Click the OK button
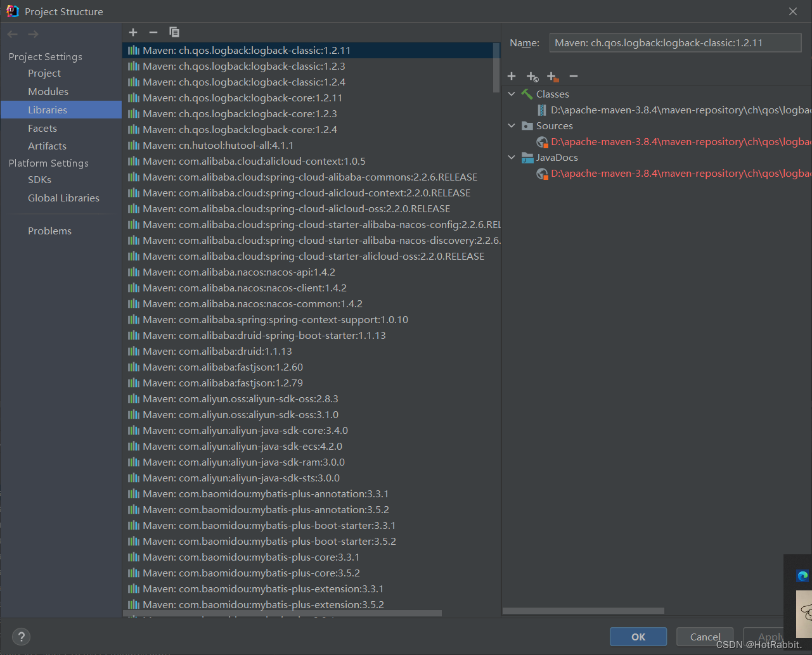 click(638, 636)
